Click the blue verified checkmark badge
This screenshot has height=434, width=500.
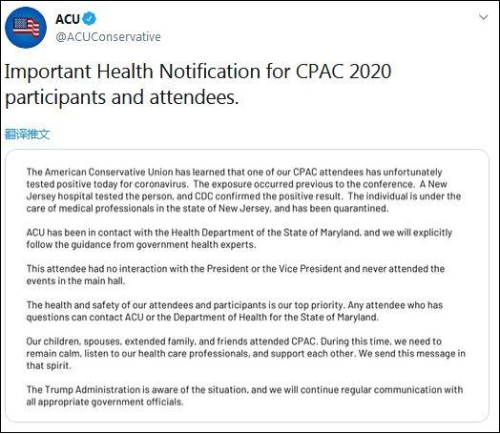point(89,19)
